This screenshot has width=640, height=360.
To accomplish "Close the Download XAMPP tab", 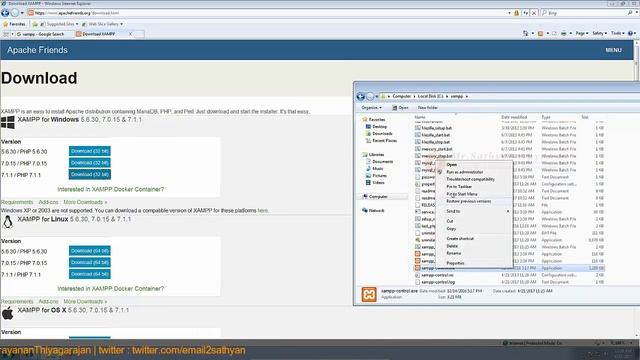I will click(131, 34).
